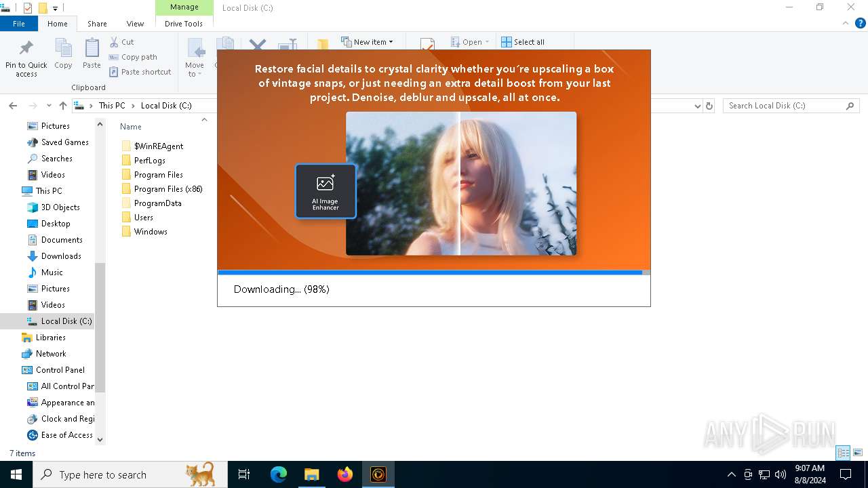The image size is (868, 488).
Task: Open the Drive Tools tab
Action: [x=184, y=24]
